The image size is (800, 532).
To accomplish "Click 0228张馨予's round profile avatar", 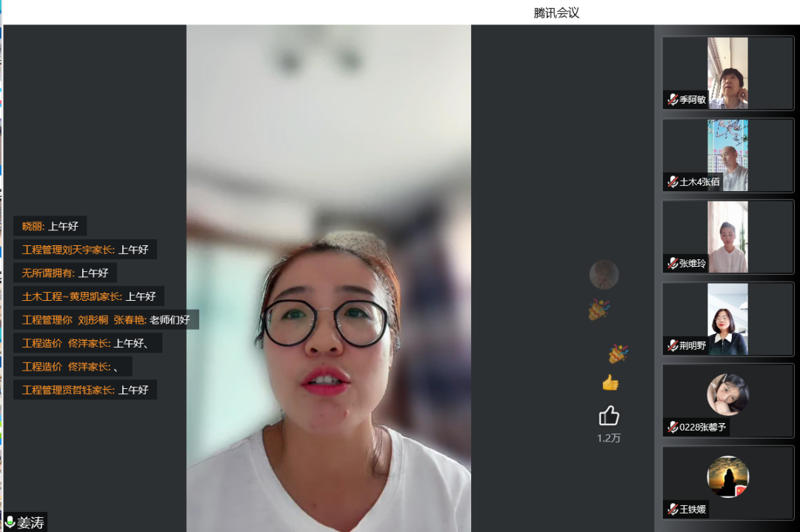I will pyautogui.click(x=727, y=394).
